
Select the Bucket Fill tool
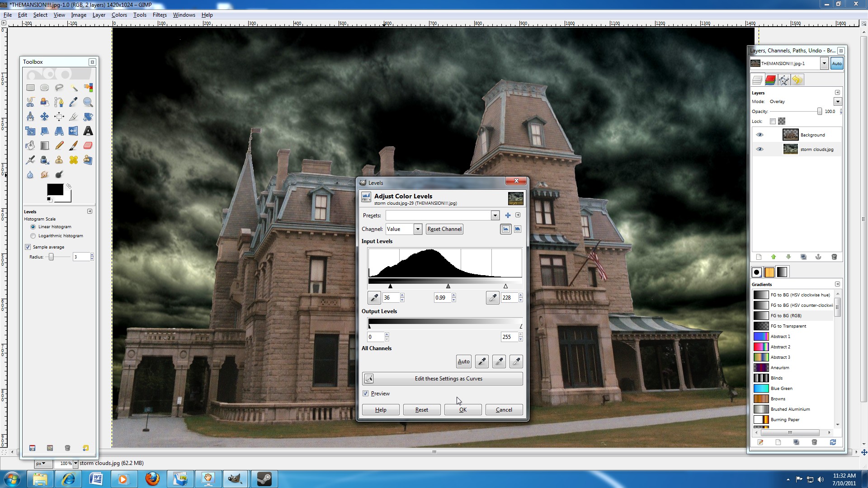pos(30,145)
